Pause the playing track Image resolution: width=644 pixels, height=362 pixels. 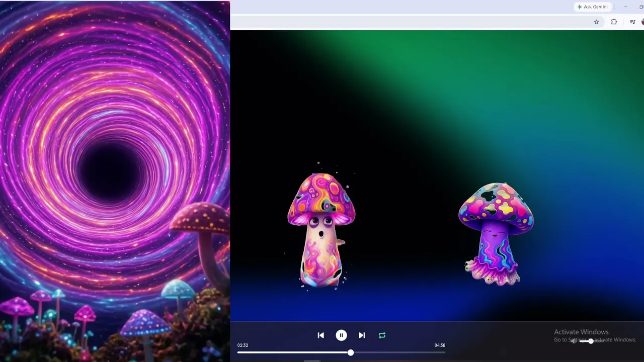[x=341, y=335]
